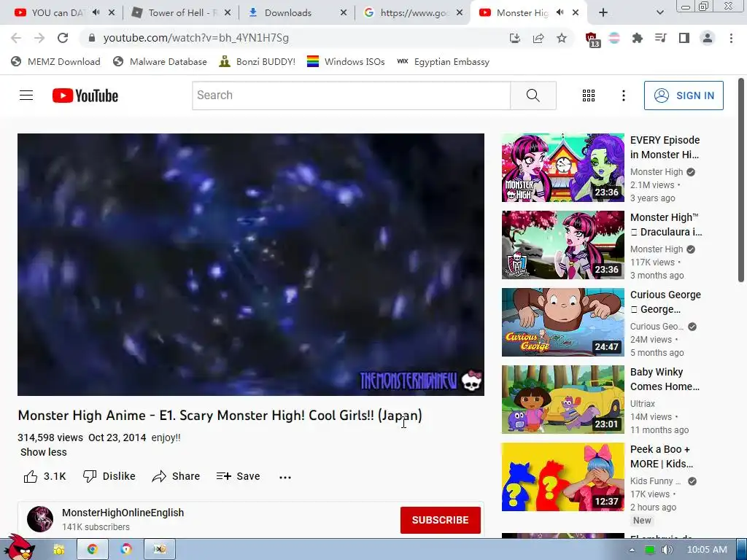
Task: Click the video player to pause
Action: tap(251, 264)
